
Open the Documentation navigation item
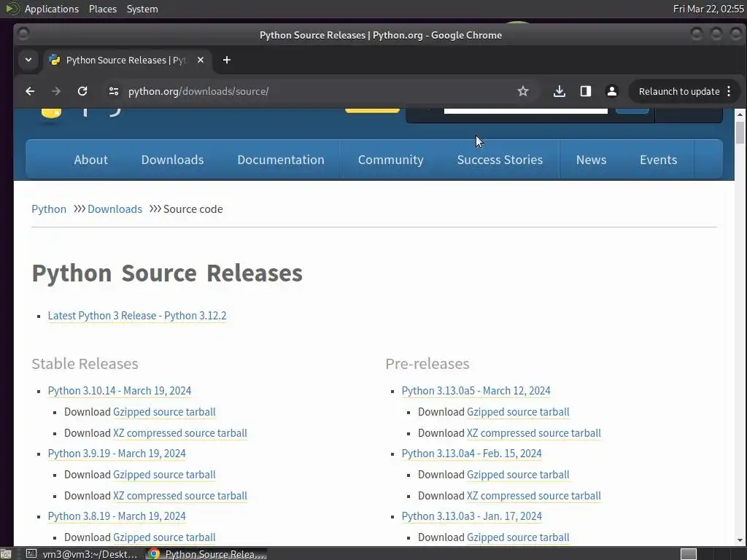(281, 160)
